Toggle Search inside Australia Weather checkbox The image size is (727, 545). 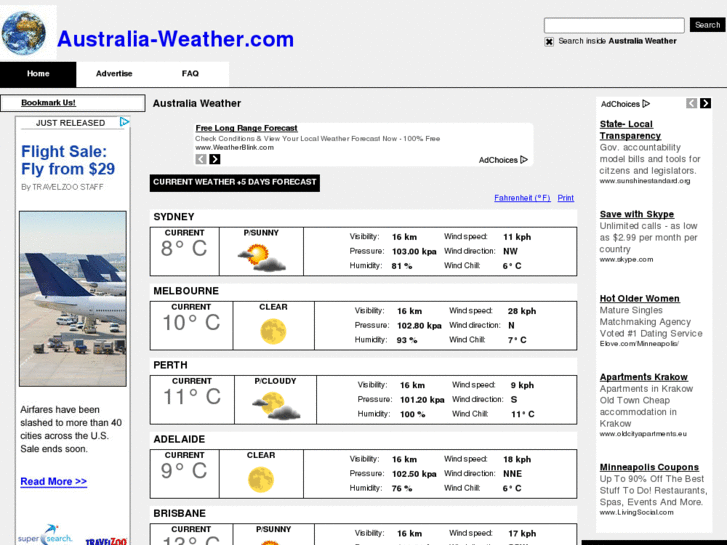[549, 42]
